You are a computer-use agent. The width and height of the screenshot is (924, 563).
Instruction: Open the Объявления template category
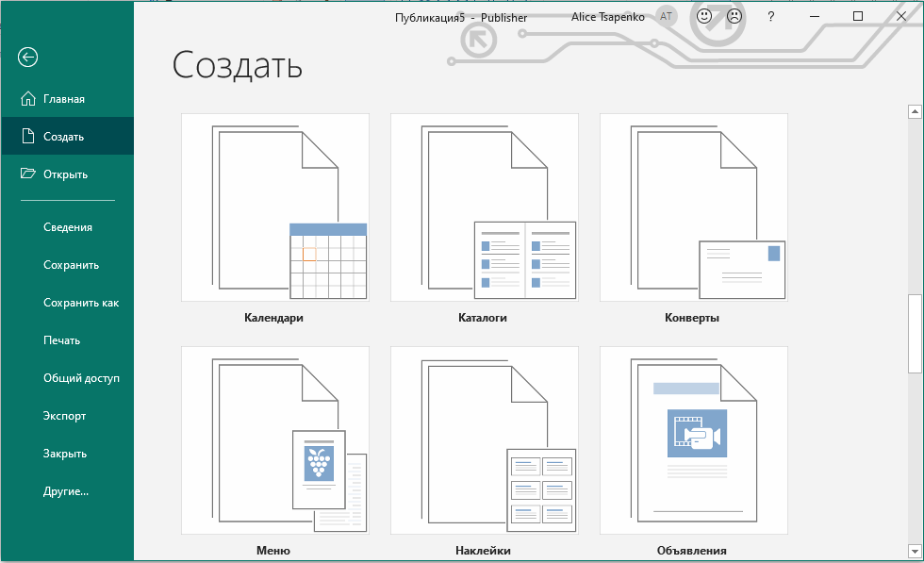click(693, 439)
